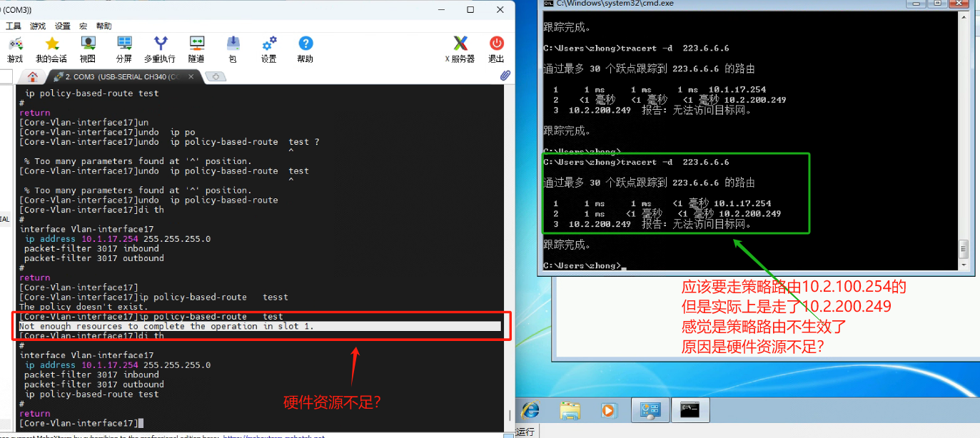The image size is (980, 438).
Task: Click Internet Explorer in the taskbar
Action: [530, 410]
